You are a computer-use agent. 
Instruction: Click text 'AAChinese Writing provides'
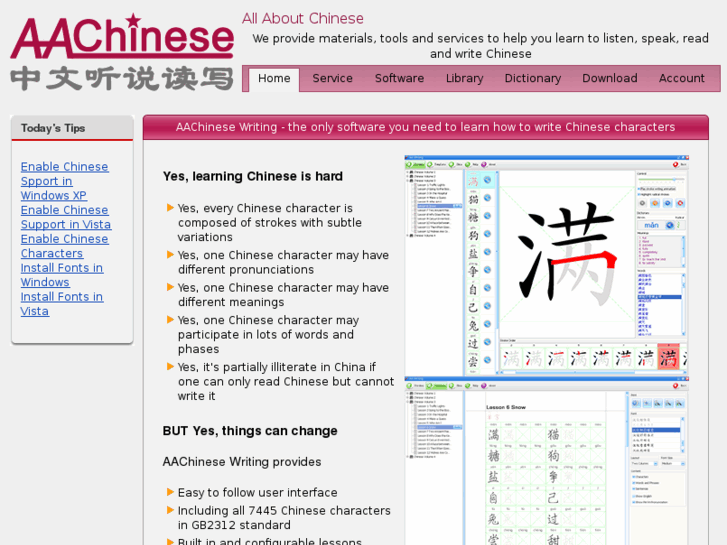[242, 462]
